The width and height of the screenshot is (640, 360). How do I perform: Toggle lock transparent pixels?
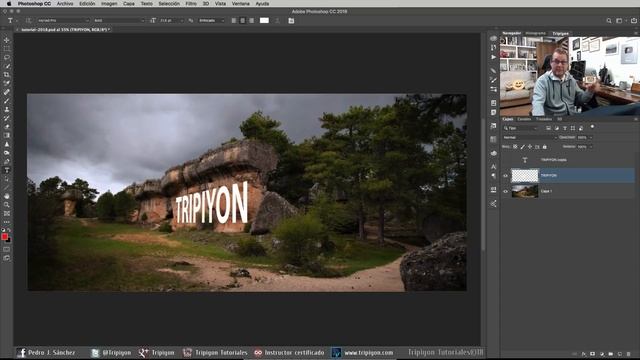[515, 147]
